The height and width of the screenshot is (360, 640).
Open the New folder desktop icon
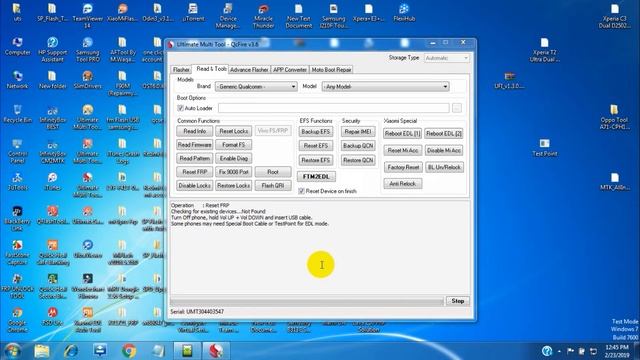point(52,80)
